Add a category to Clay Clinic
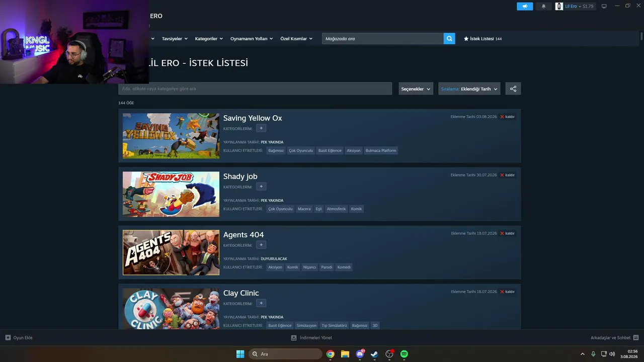 point(261,303)
